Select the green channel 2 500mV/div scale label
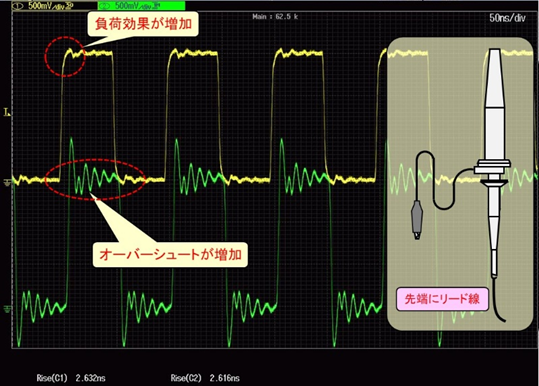This screenshot has width=539, height=386. click(141, 5)
